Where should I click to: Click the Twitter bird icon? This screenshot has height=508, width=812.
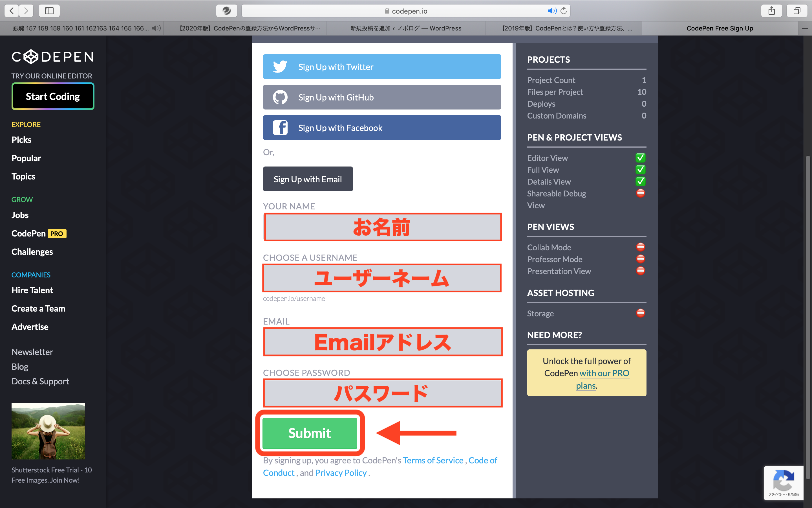[x=280, y=67]
